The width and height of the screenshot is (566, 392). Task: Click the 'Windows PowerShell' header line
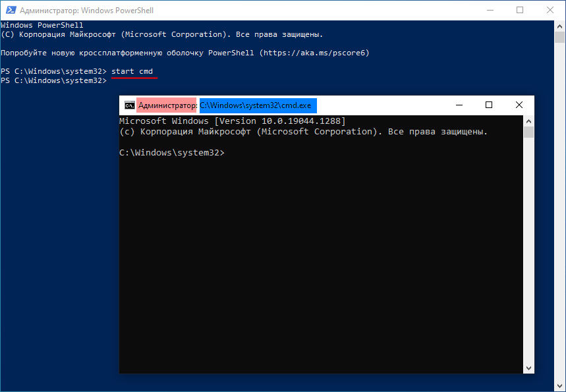(42, 25)
